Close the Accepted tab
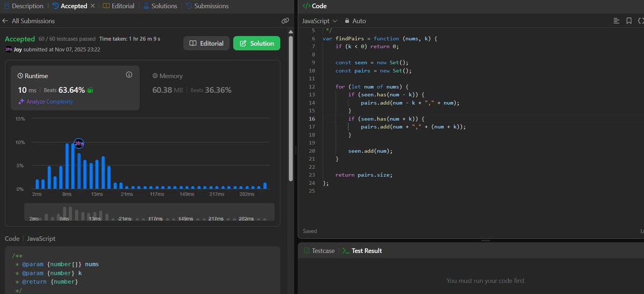This screenshot has height=294, width=644. pyautogui.click(x=92, y=6)
